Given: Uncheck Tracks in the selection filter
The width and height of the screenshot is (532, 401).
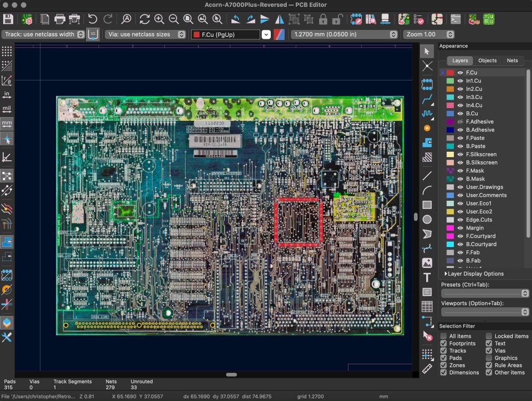Looking at the screenshot, I should 443,351.
